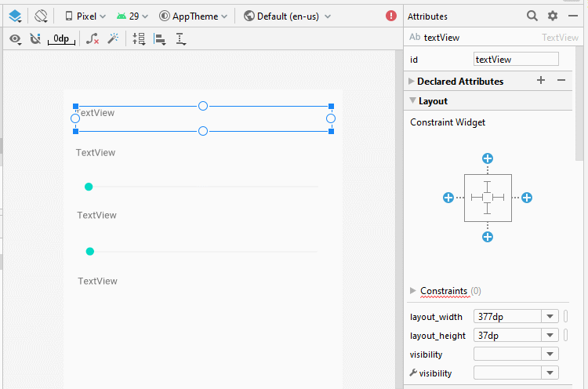Add a declared attribute with plus button
This screenshot has width=588, height=389.
pyautogui.click(x=541, y=80)
